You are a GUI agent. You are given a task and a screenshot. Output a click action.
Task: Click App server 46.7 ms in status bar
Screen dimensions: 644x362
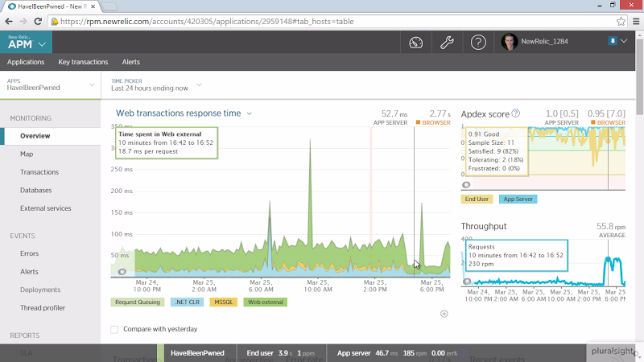tap(367, 353)
